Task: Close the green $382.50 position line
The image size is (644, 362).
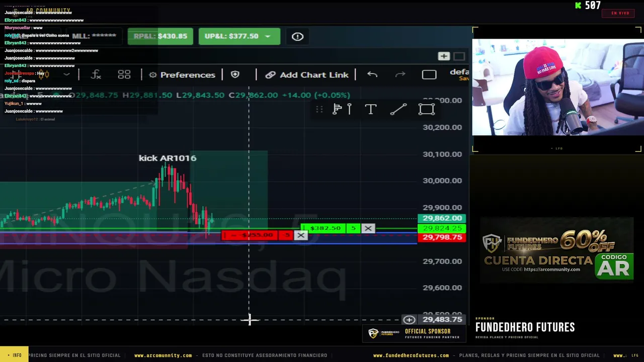Action: pos(368,228)
